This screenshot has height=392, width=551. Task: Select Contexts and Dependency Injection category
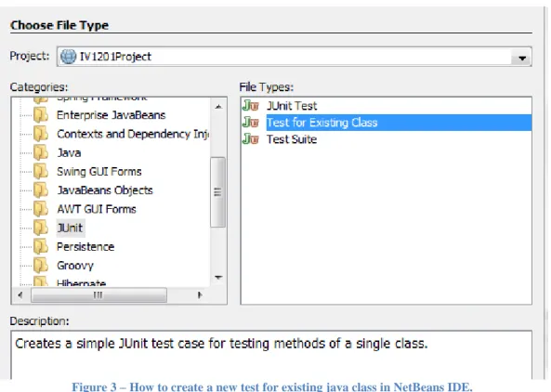[x=133, y=134]
